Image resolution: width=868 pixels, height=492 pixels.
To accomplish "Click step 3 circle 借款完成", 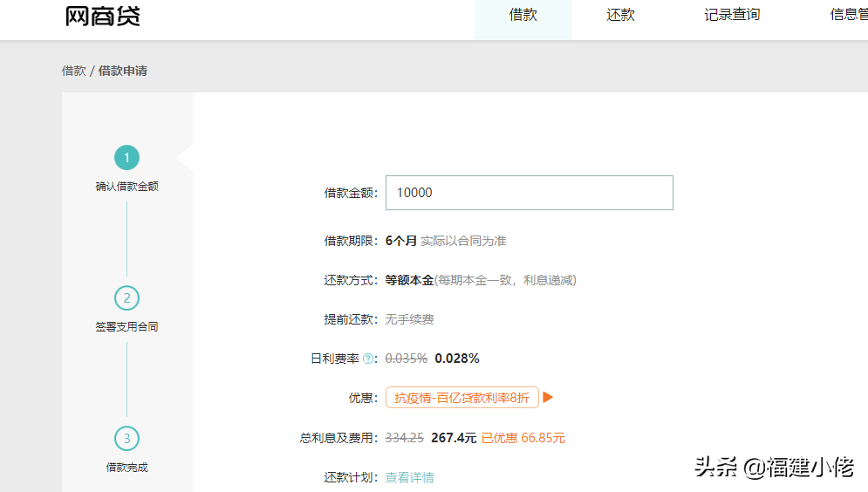I will tap(126, 439).
